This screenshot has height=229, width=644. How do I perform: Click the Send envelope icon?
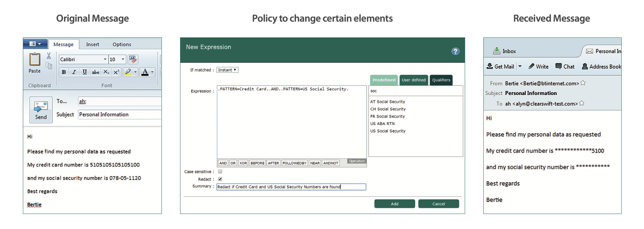(41, 107)
